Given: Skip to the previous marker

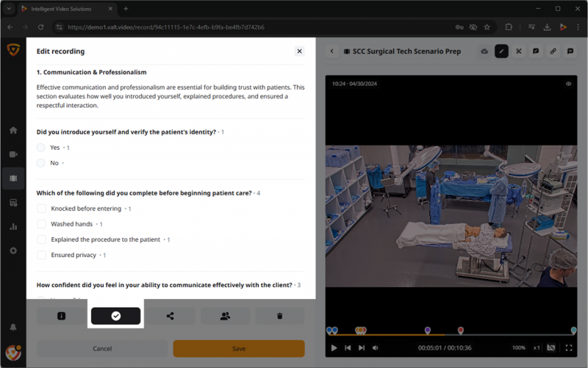Looking at the screenshot, I should [348, 347].
